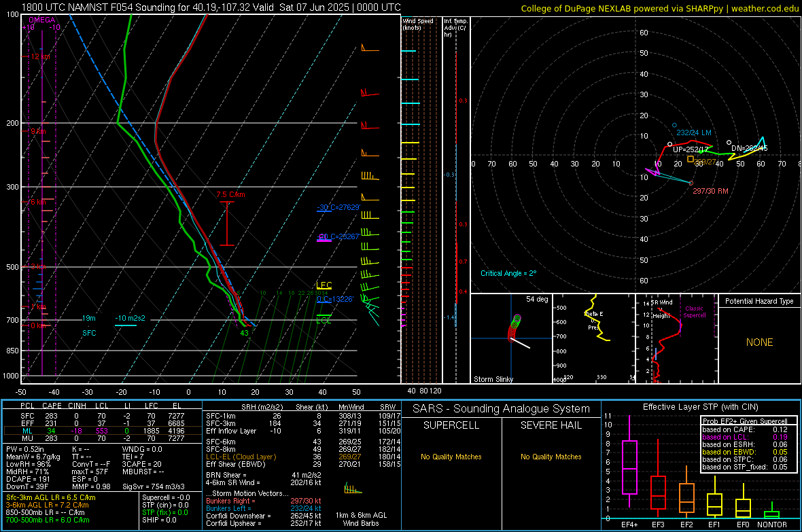Click the 1km & 6km AGL wind barbs icon
Image resolution: width=802 pixels, height=532 pixels.
tap(353, 489)
